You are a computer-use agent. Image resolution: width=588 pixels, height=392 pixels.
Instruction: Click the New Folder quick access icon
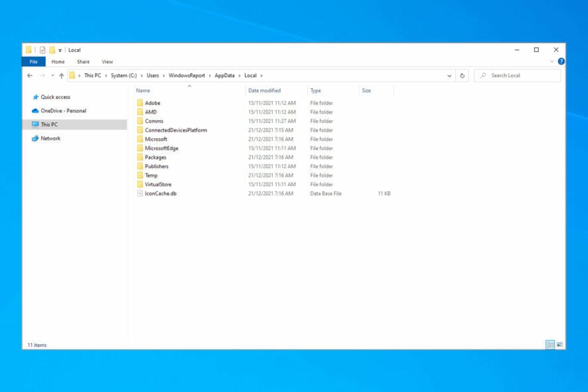click(52, 50)
